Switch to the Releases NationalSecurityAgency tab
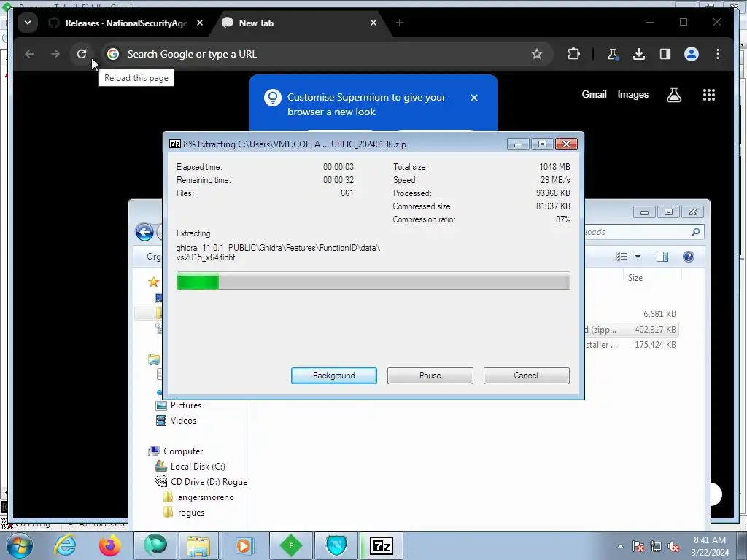Image resolution: width=747 pixels, height=560 pixels. tap(125, 23)
